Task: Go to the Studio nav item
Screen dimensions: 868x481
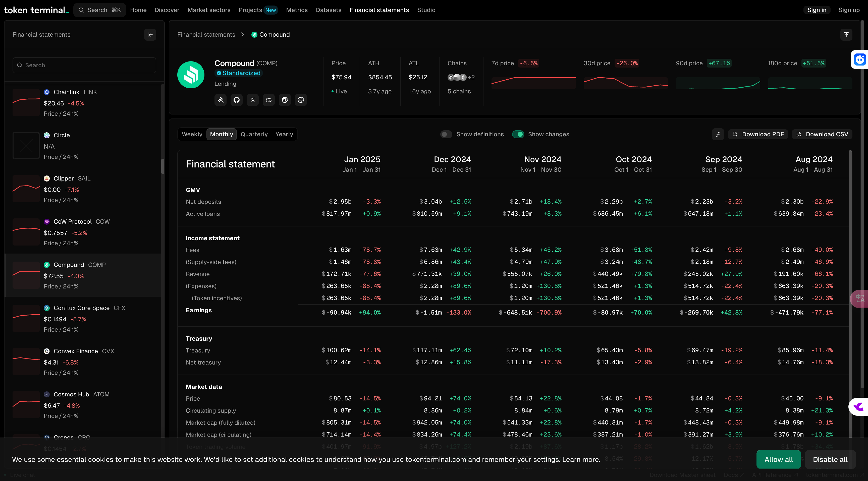Action: tap(426, 10)
